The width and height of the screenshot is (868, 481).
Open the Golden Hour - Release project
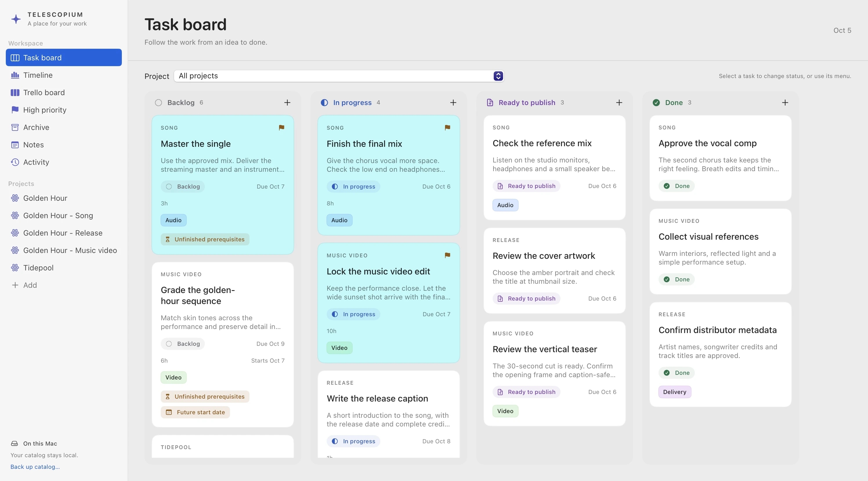tap(64, 233)
